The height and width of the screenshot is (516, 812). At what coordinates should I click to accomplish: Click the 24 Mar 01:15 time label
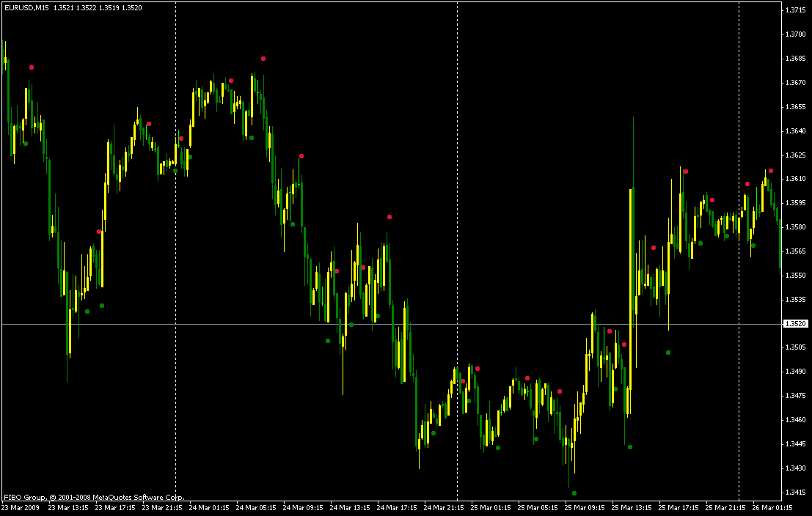pos(209,508)
